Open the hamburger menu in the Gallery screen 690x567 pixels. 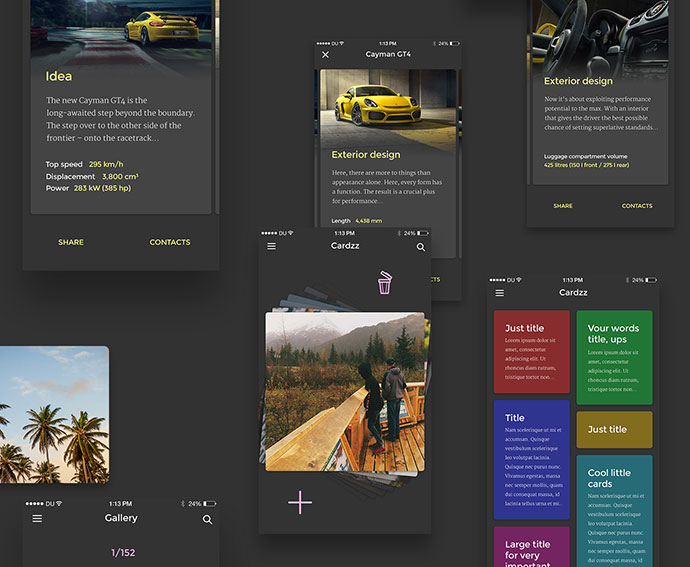(37, 519)
